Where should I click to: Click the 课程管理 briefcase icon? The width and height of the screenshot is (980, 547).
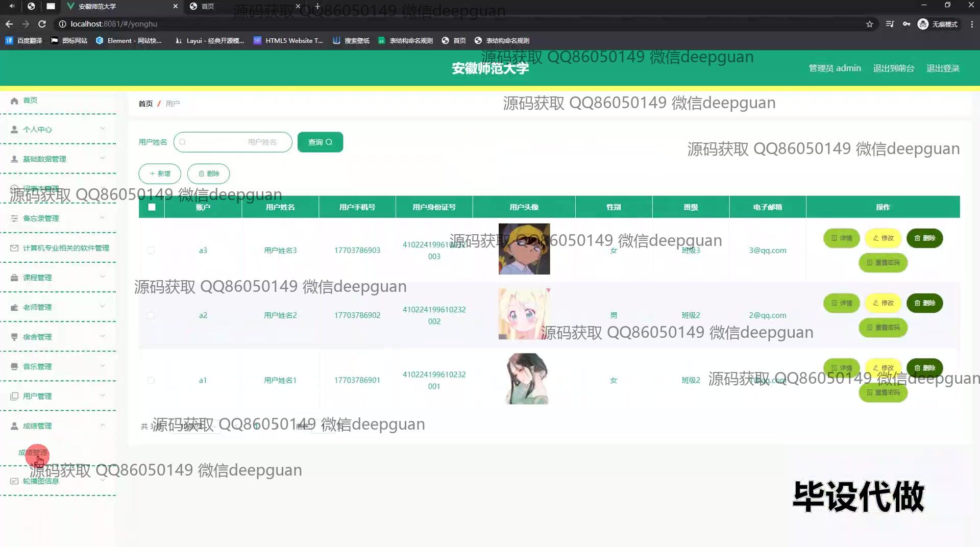(x=14, y=278)
